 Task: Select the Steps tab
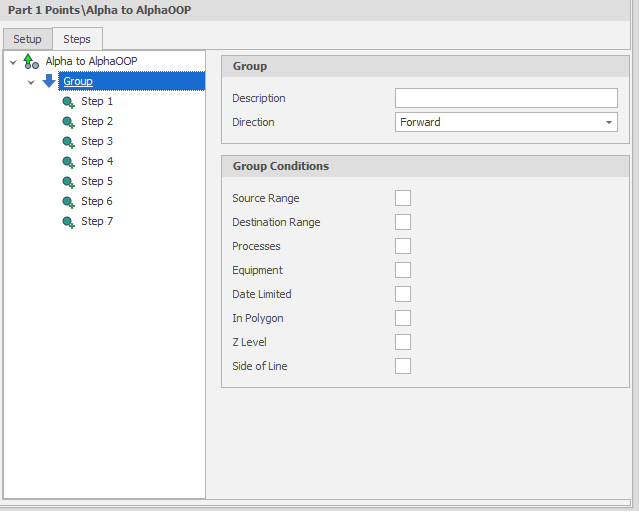[x=77, y=39]
